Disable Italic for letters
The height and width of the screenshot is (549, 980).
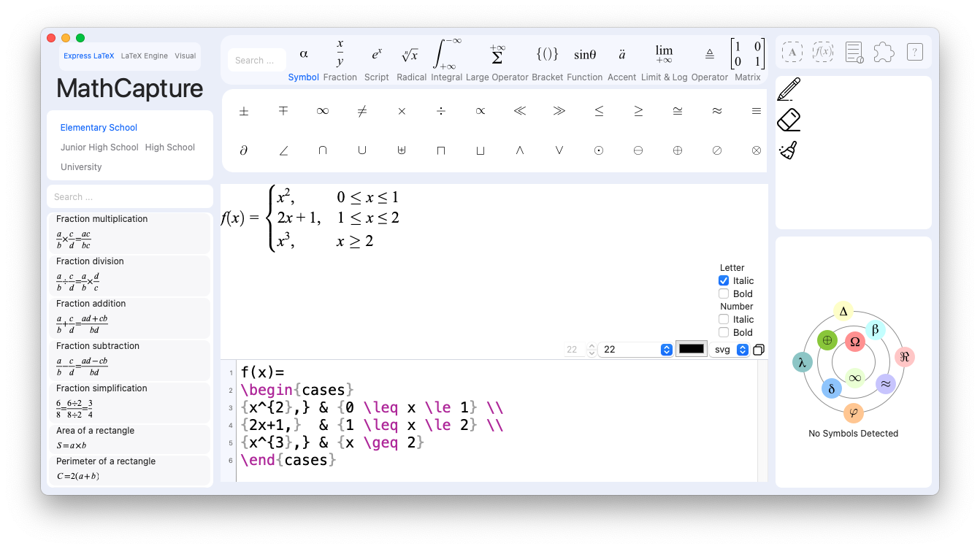click(724, 280)
